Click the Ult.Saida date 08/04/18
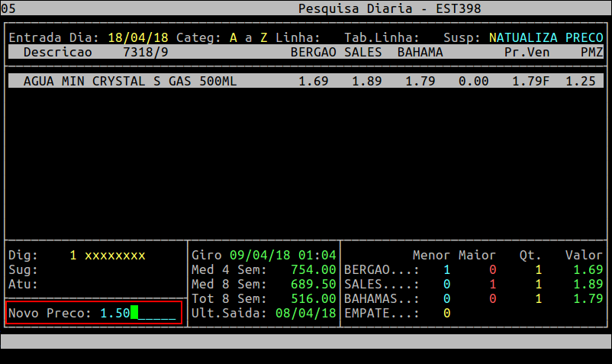Screen dimensions: 612x364 tap(305, 313)
